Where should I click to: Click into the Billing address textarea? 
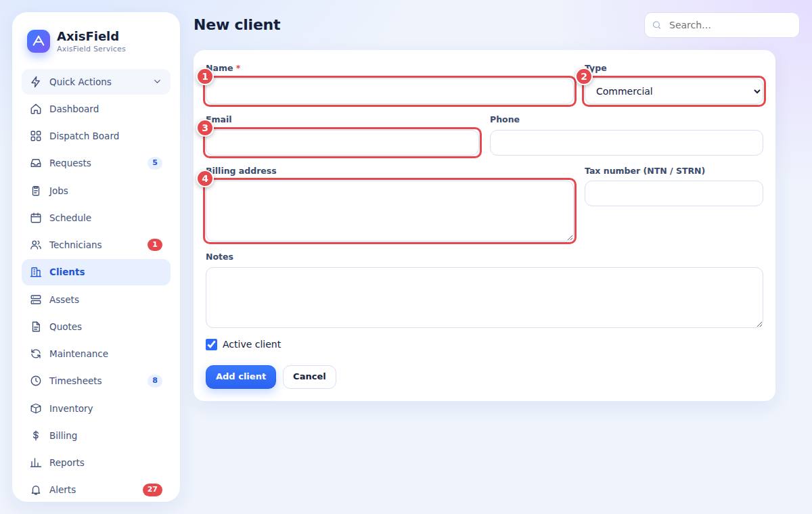390,211
